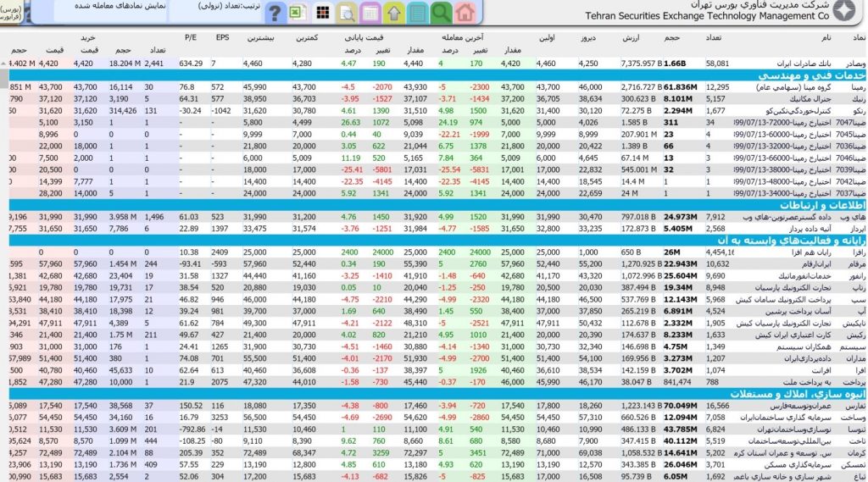This screenshot has width=868, height=482.
Task: Open the 'نوسازی‌وساختمان‌تهران' name link
Action: pos(793,429)
